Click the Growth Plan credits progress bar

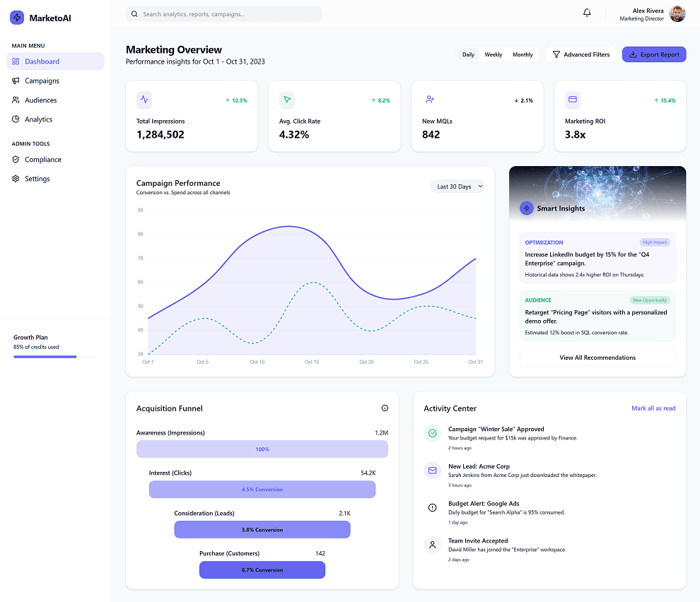[x=55, y=357]
